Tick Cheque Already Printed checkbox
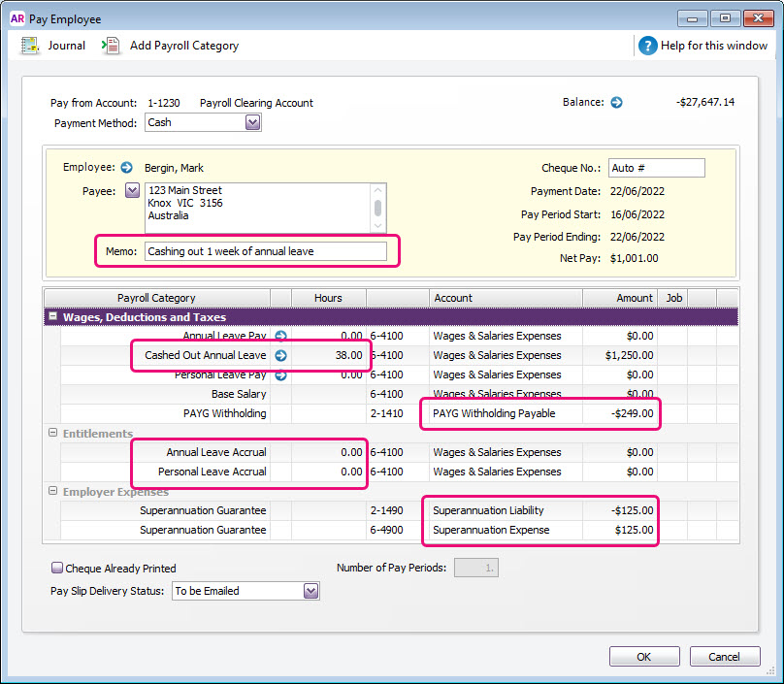The image size is (784, 684). pos(57,568)
